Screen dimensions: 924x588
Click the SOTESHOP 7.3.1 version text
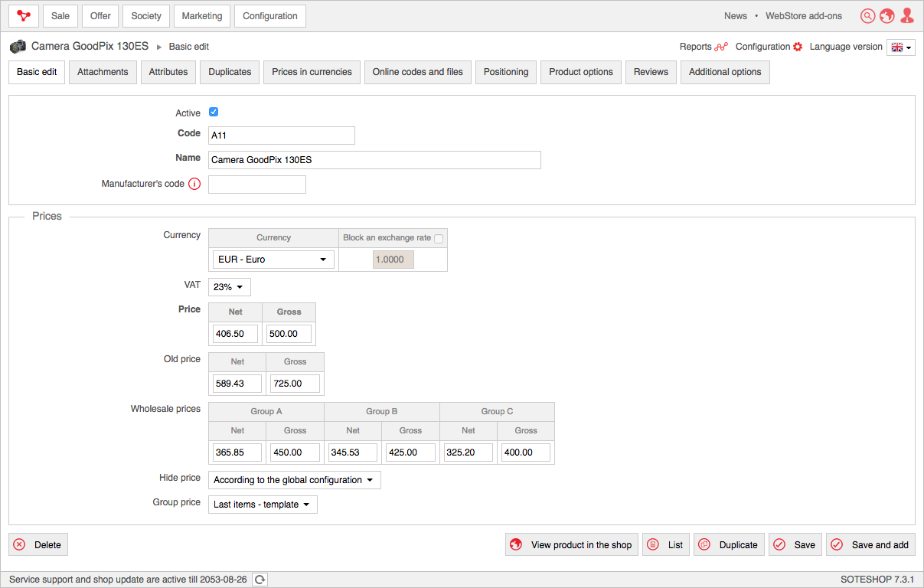coord(877,580)
